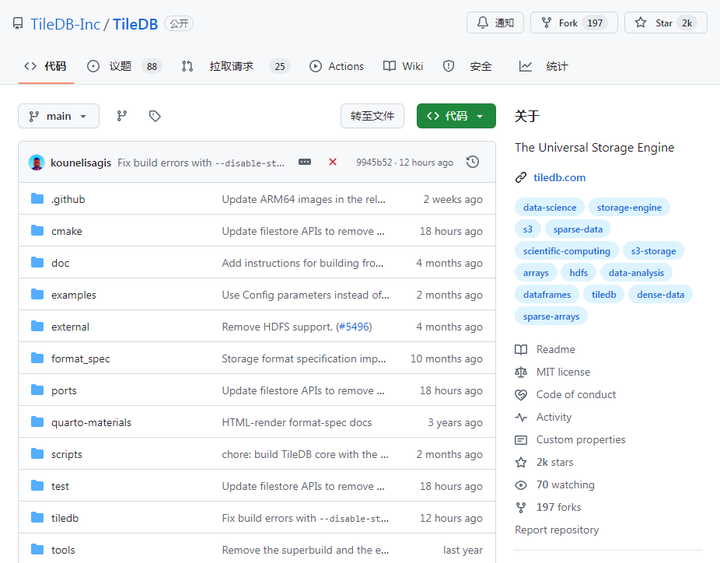This screenshot has height=563, width=720.
Task: Fork the repository with the Fork button
Action: tap(574, 23)
